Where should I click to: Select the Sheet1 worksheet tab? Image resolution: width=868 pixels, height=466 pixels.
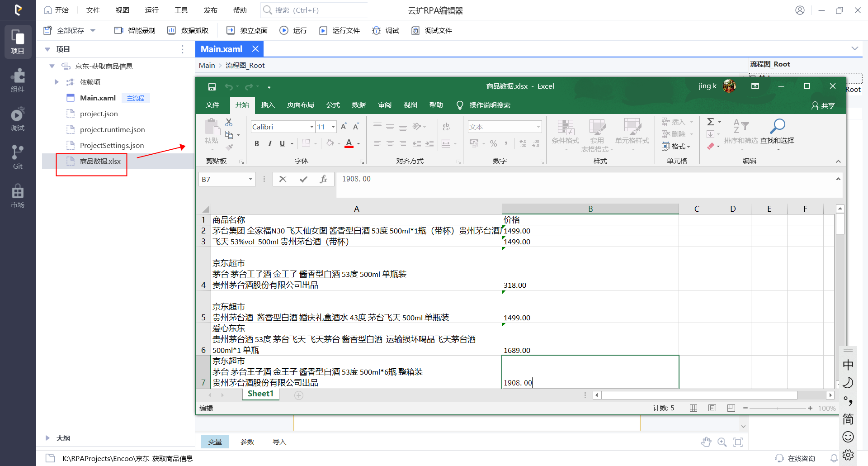260,394
